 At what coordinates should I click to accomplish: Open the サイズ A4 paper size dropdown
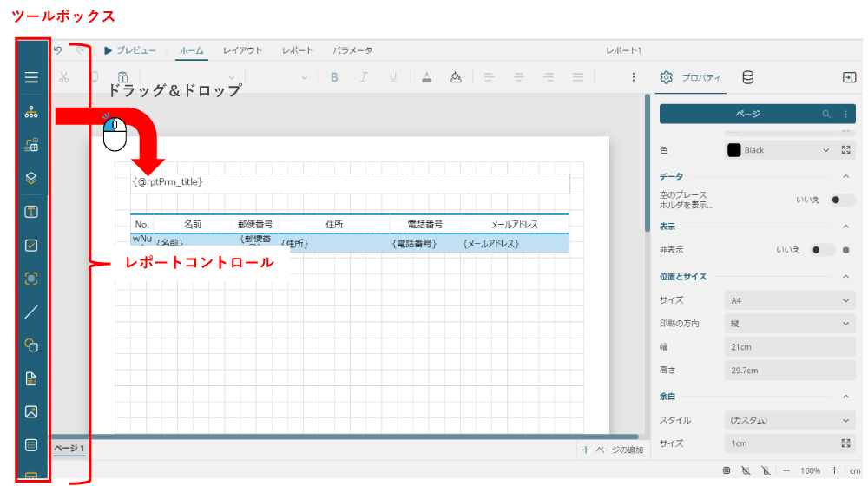[790, 300]
